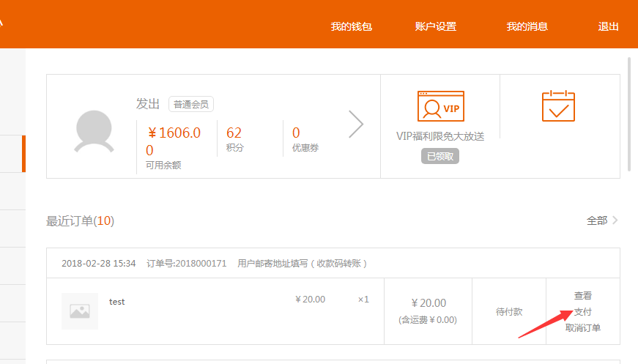Click the test product image placeholder
This screenshot has width=638, height=364.
point(80,311)
